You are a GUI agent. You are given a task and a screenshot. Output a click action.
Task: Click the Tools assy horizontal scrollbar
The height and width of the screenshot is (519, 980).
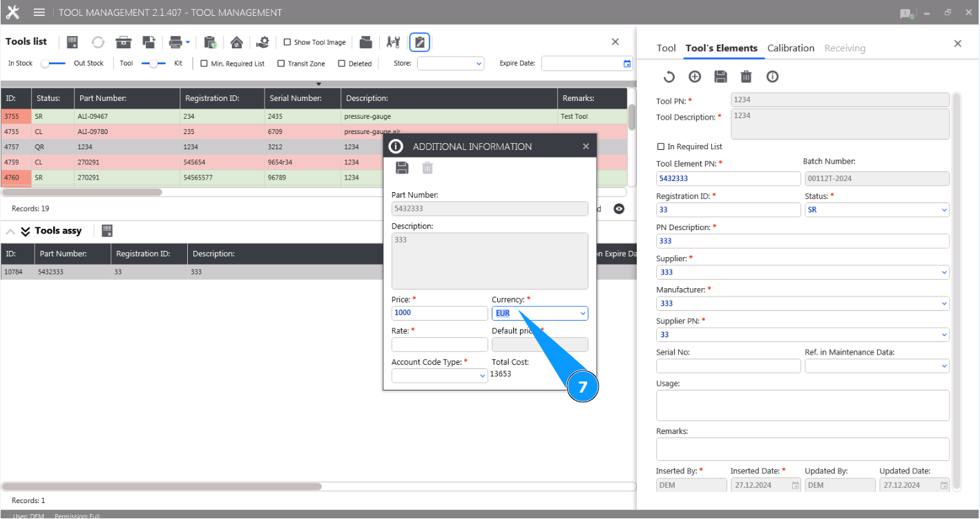(x=162, y=487)
